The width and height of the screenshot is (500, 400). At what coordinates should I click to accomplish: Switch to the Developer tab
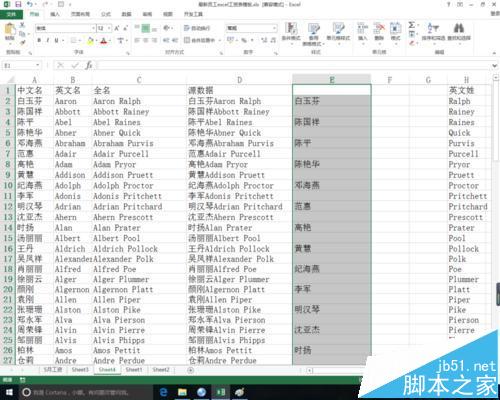coord(193,14)
